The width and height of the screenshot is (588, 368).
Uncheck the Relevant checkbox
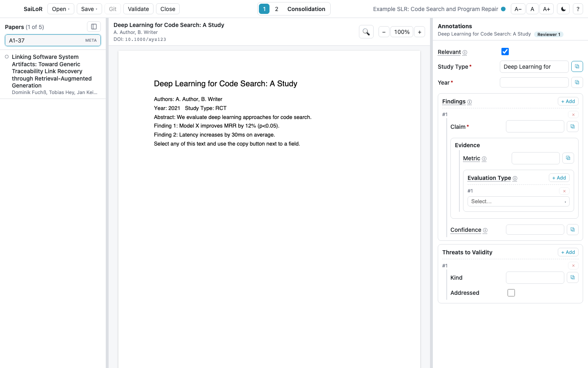[505, 52]
